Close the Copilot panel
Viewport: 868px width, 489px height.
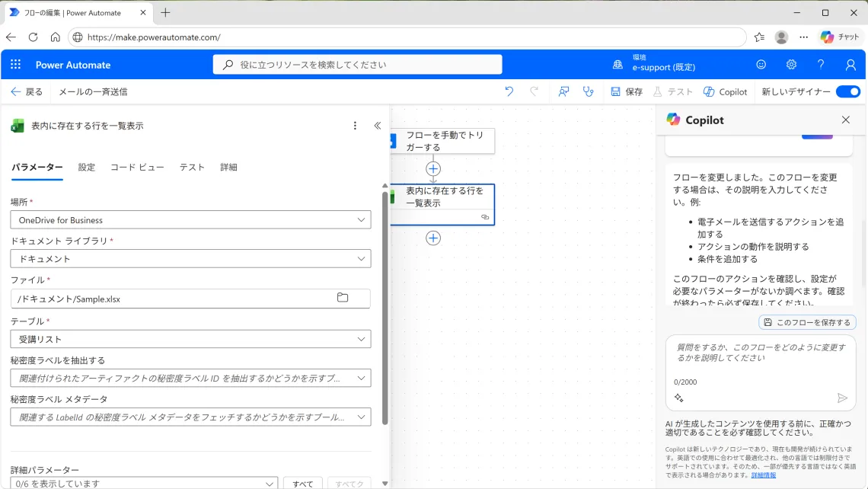coord(845,120)
